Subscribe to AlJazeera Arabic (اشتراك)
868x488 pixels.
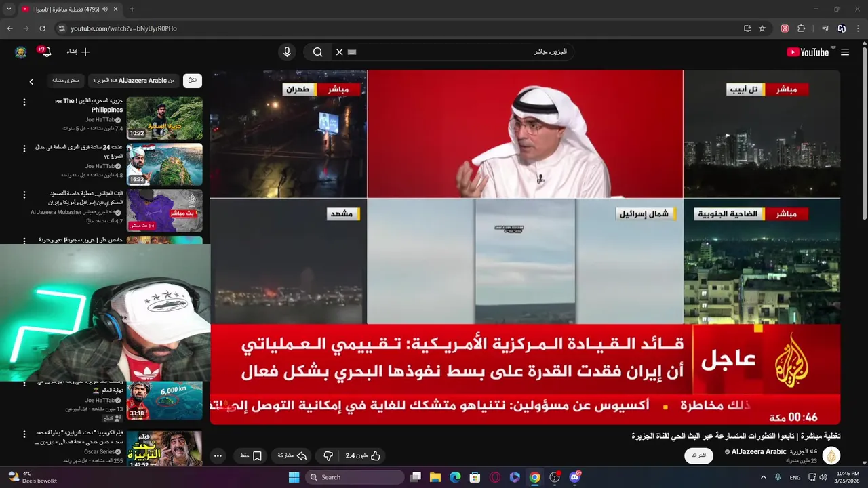698,455
